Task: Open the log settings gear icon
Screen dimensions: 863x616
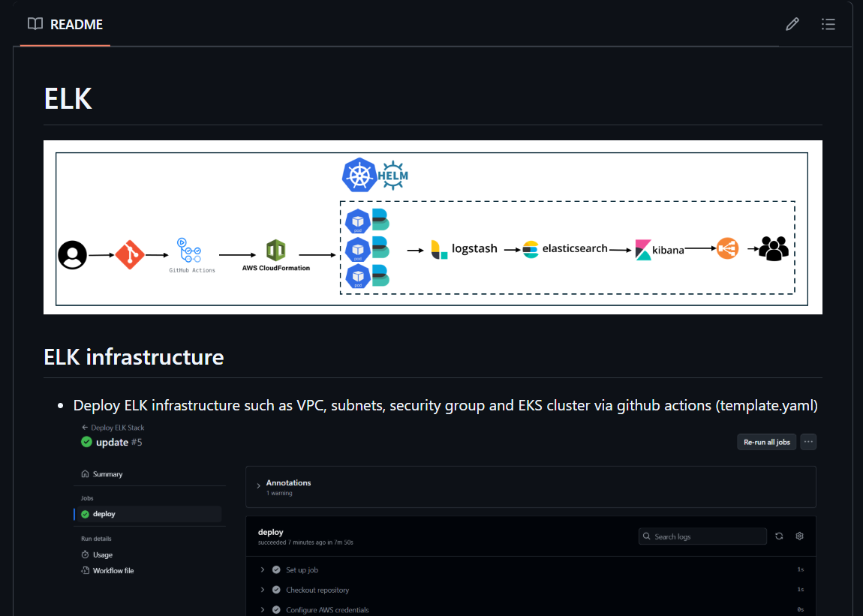Action: click(x=799, y=536)
